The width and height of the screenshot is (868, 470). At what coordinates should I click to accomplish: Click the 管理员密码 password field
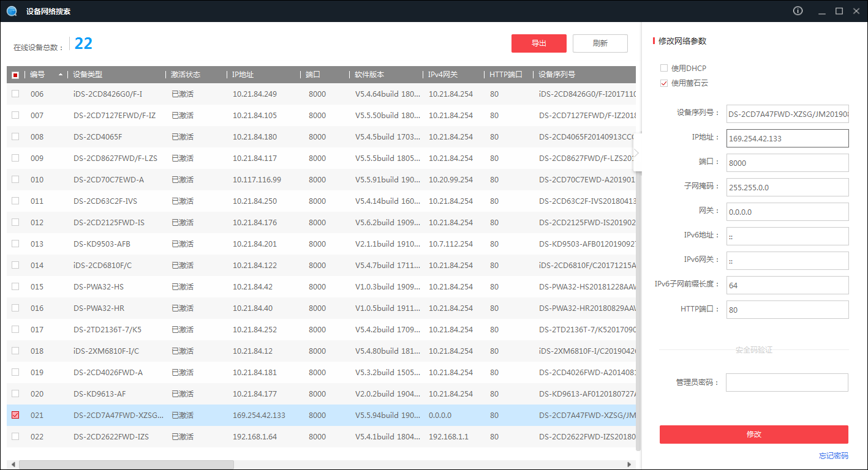click(787, 382)
